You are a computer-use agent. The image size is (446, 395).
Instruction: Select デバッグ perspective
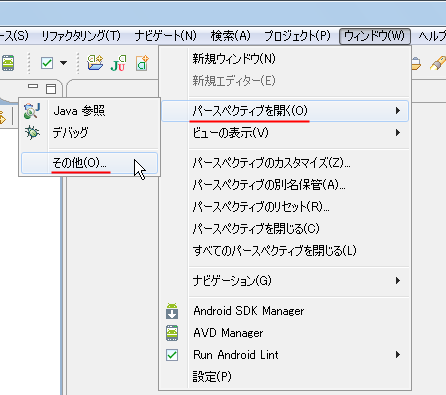89,133
